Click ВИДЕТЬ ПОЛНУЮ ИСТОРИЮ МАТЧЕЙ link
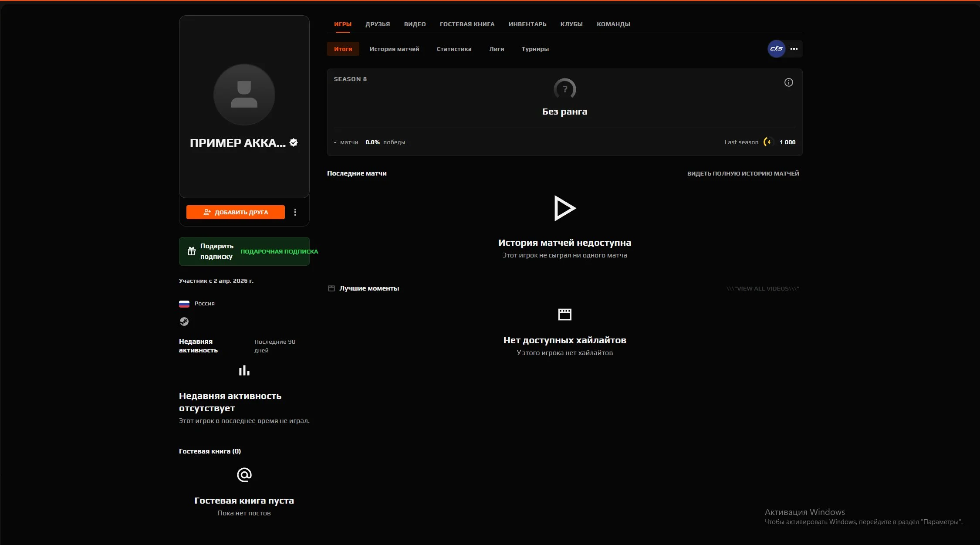The height and width of the screenshot is (545, 980). click(x=743, y=173)
